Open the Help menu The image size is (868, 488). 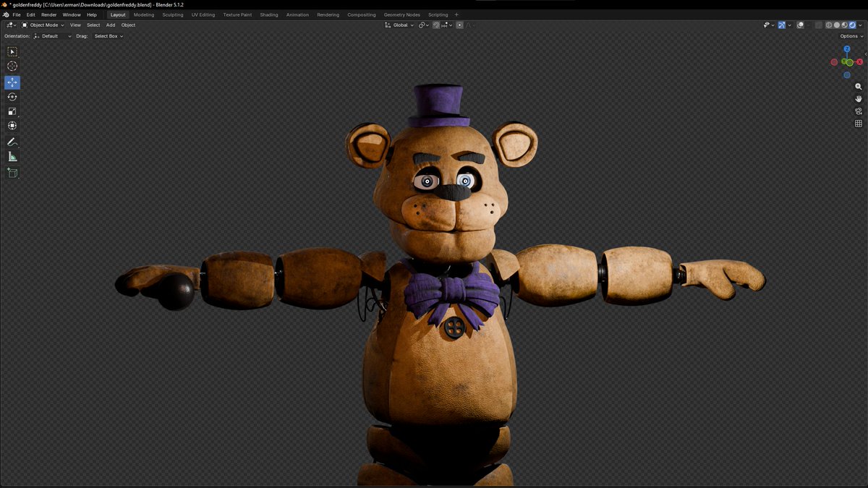92,14
